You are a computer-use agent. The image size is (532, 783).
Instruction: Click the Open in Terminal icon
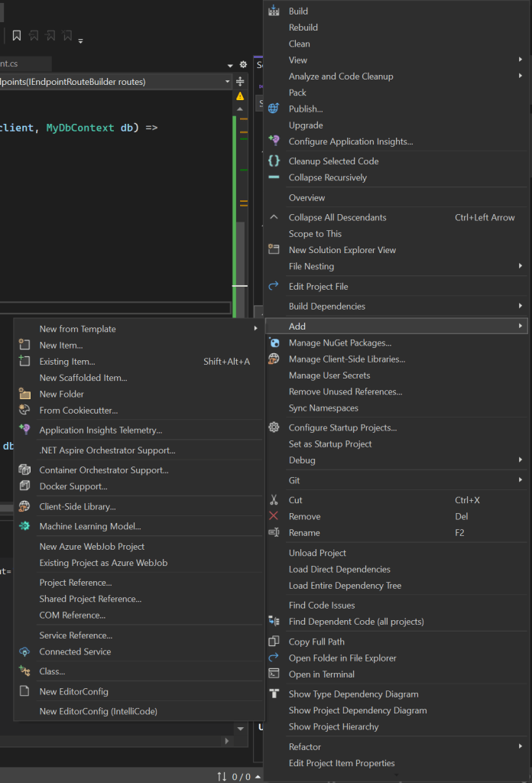(x=274, y=674)
